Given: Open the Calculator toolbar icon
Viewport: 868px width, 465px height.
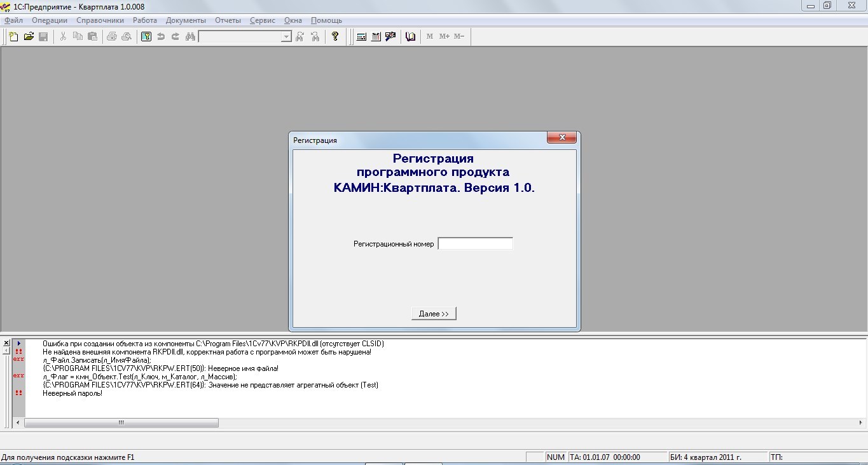Looking at the screenshot, I should coord(361,37).
